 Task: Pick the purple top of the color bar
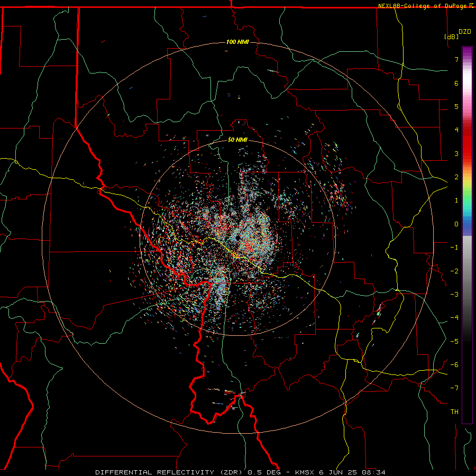pos(467,52)
